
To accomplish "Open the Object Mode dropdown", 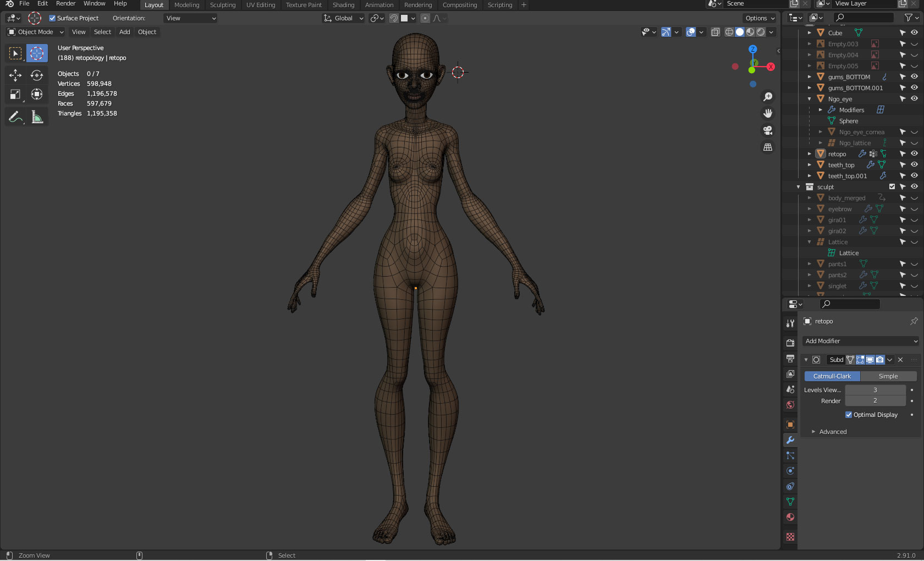I will 36,32.
